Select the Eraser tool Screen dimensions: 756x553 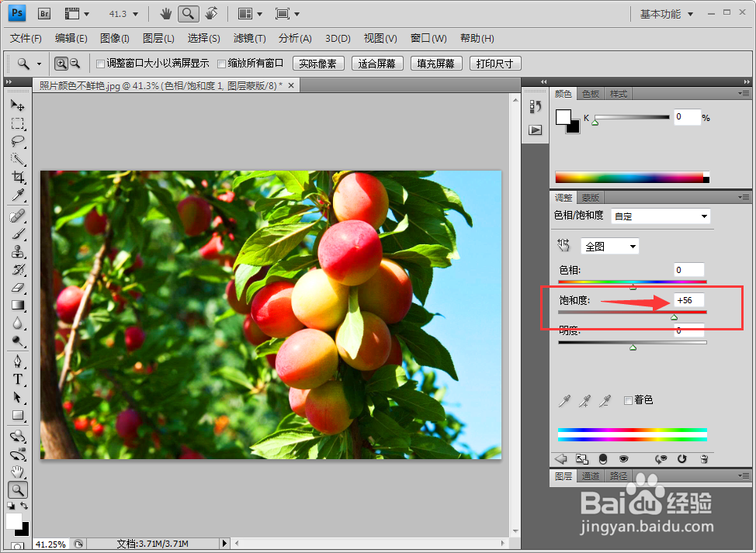pos(18,288)
